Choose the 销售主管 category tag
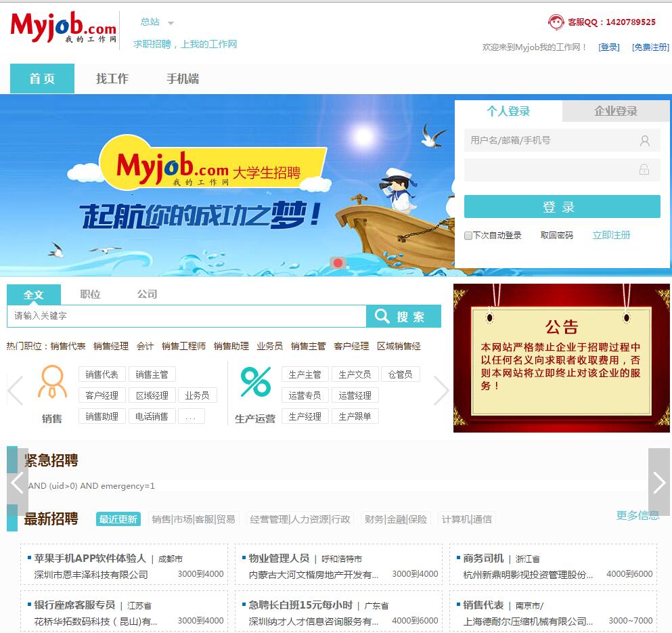 152,374
